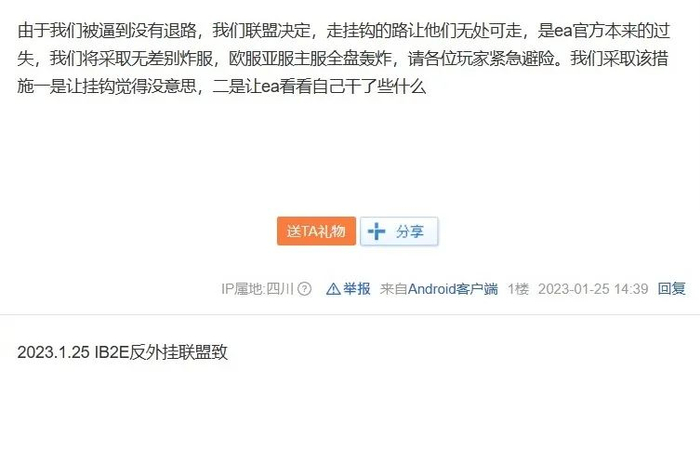Open the 分享 share button
The width and height of the screenshot is (700, 450).
pyautogui.click(x=399, y=231)
